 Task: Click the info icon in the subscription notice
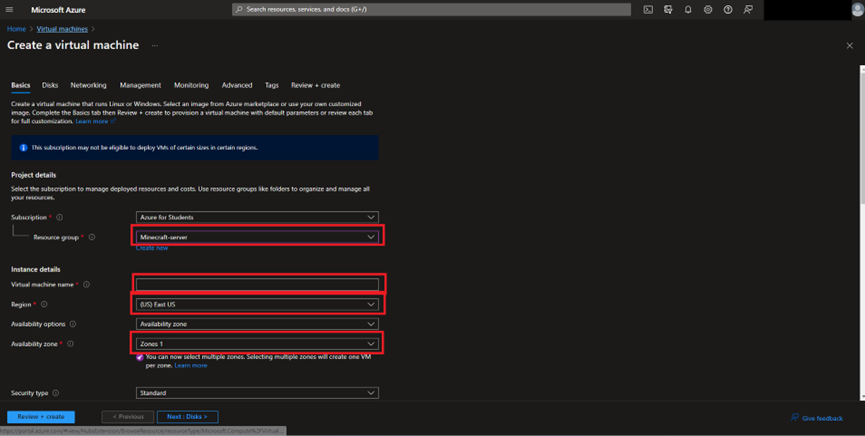coord(23,148)
